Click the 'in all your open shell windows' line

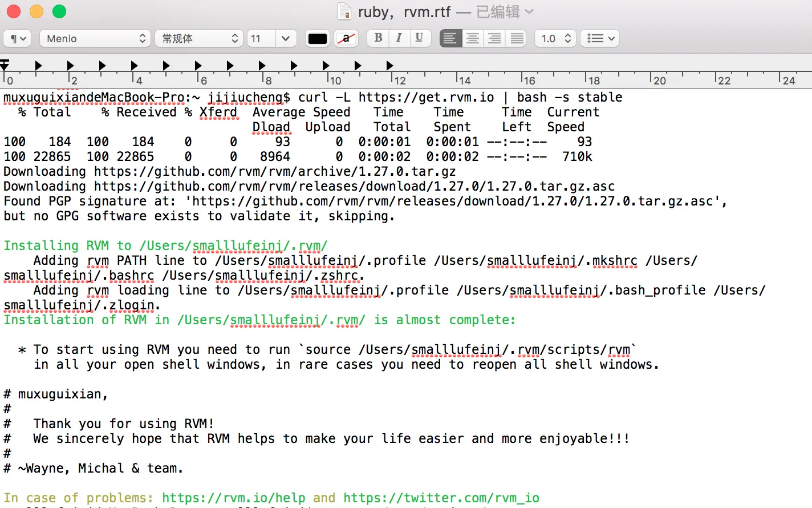pyautogui.click(x=346, y=364)
